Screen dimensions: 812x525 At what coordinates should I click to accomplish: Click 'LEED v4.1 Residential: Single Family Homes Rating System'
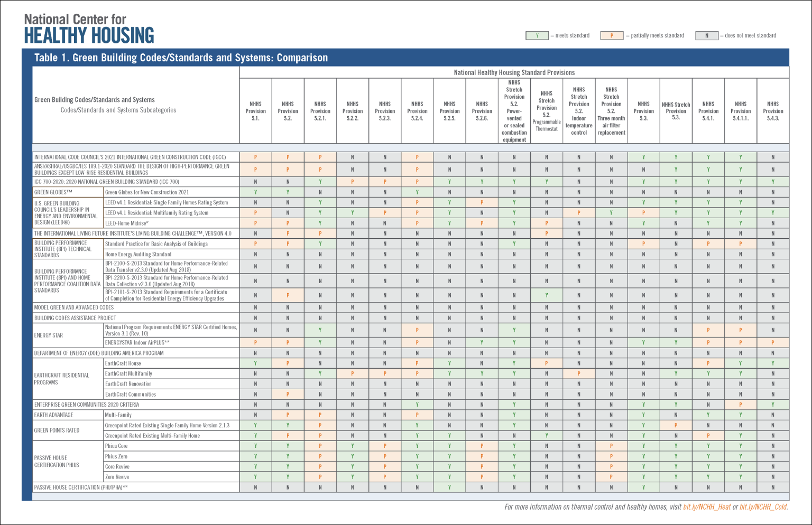(x=167, y=202)
